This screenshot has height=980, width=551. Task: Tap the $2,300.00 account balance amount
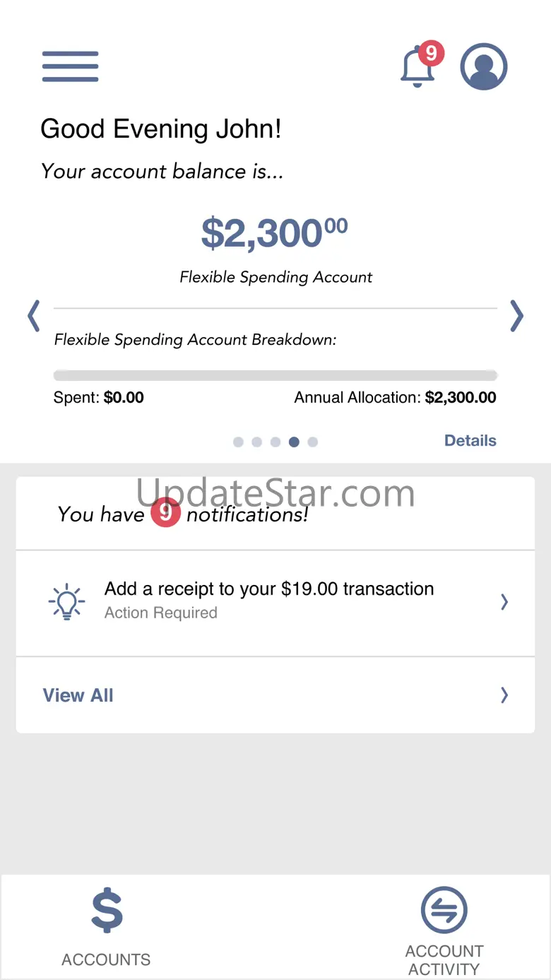[x=275, y=233]
